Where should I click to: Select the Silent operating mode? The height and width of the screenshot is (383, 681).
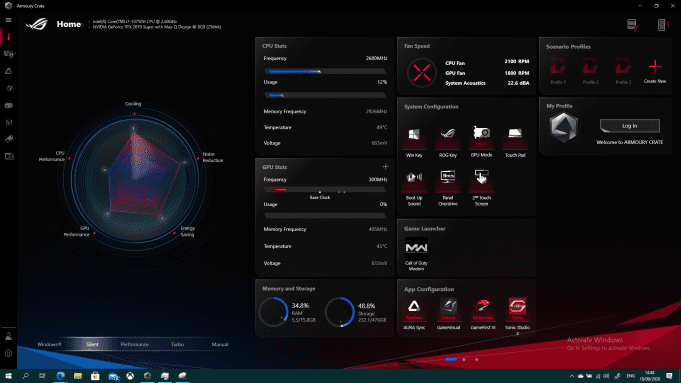click(x=92, y=344)
